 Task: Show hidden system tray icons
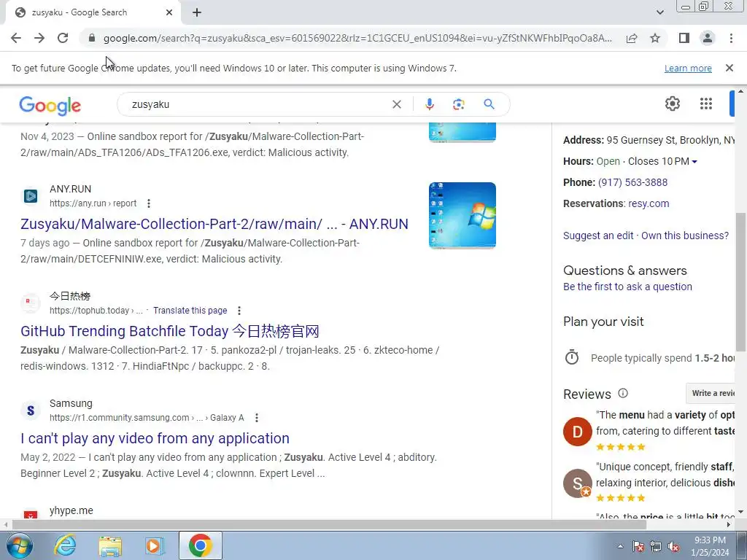[620, 546]
